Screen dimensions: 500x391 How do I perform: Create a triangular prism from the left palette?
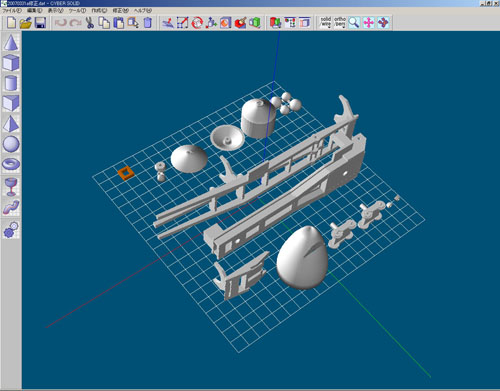click(11, 103)
